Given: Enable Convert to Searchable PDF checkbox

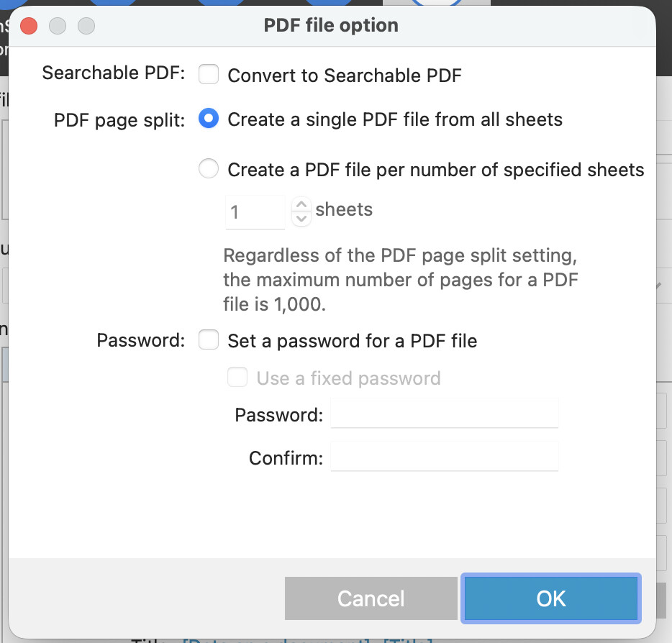Looking at the screenshot, I should [209, 74].
